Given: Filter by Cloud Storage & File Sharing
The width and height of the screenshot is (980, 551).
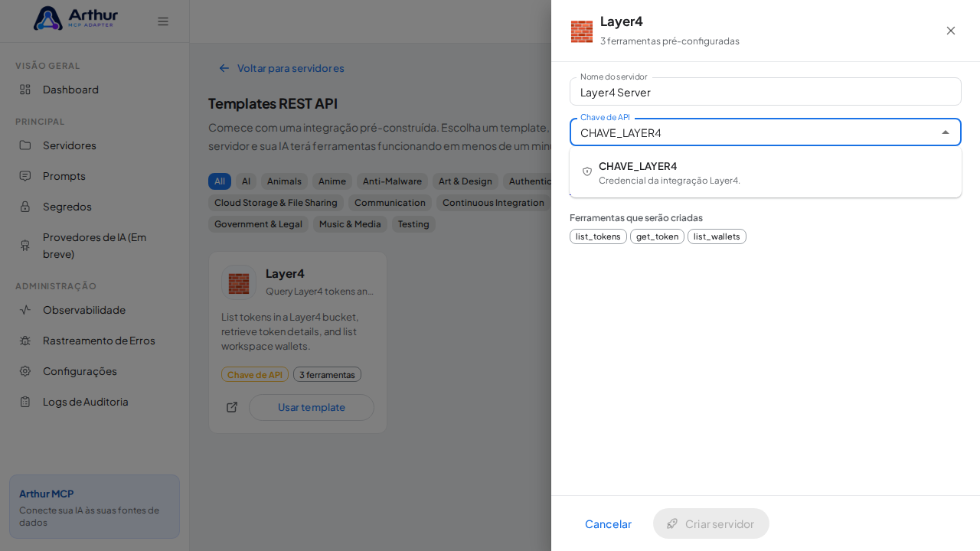Looking at the screenshot, I should pos(276,203).
